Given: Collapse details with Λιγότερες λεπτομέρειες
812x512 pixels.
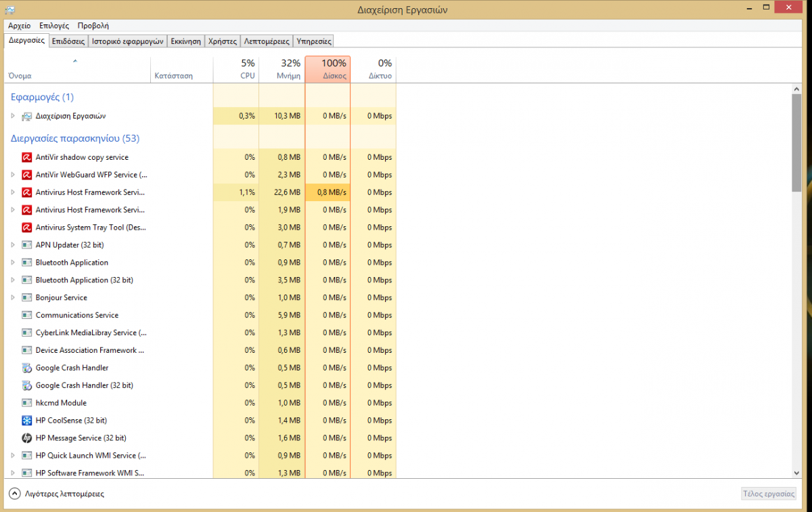Looking at the screenshot, I should tap(57, 494).
